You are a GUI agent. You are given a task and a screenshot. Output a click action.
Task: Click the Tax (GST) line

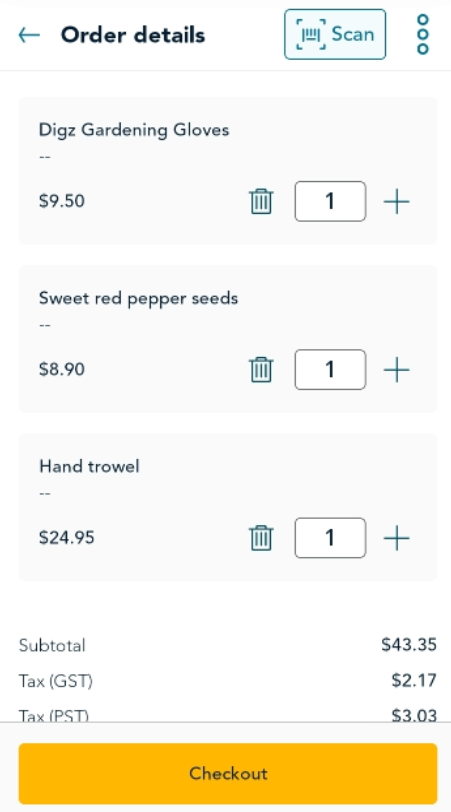[x=228, y=680]
